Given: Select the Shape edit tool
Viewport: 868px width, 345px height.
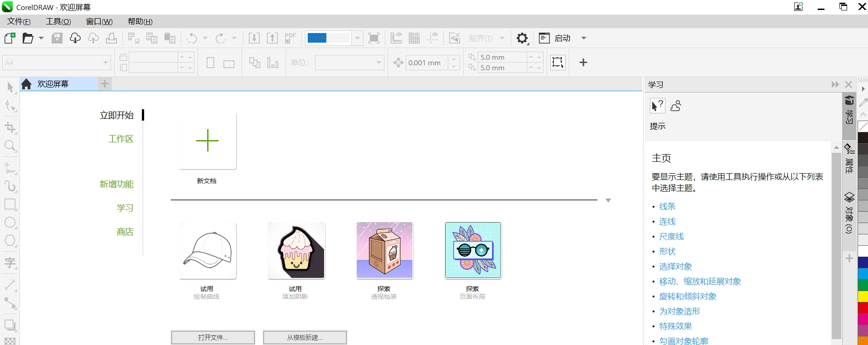Looking at the screenshot, I should tap(10, 106).
